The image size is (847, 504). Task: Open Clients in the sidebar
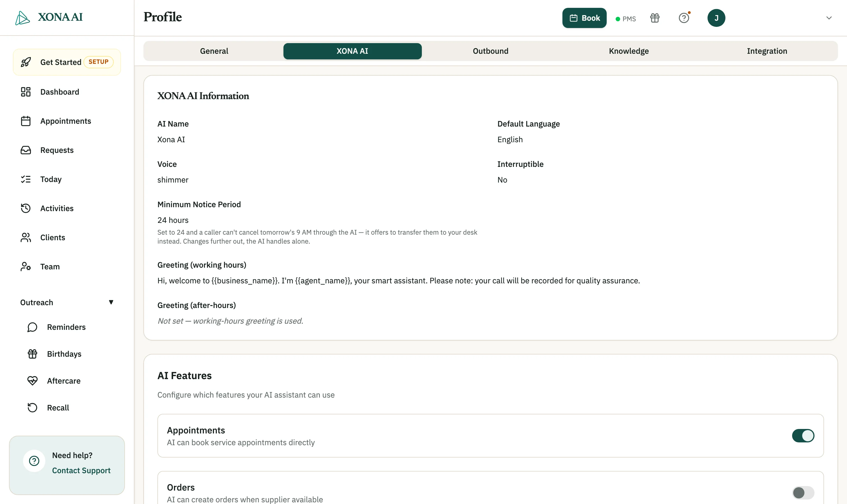[x=67, y=237]
